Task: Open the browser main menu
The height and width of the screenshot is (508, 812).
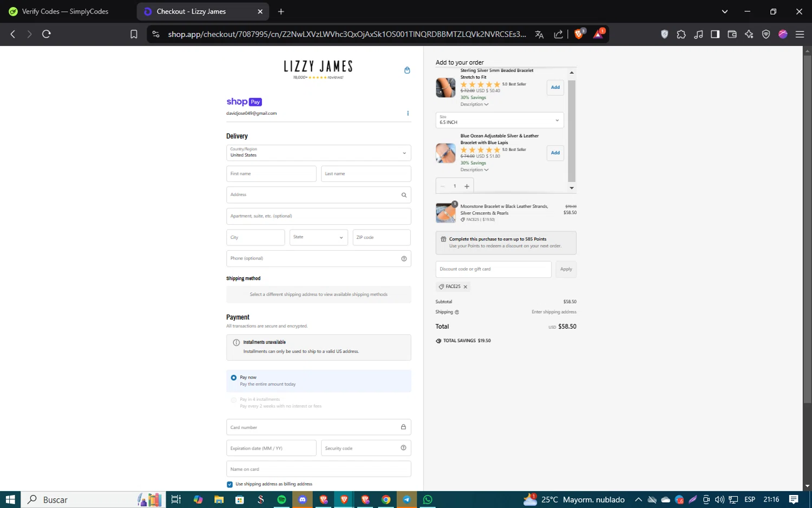Action: (x=800, y=34)
